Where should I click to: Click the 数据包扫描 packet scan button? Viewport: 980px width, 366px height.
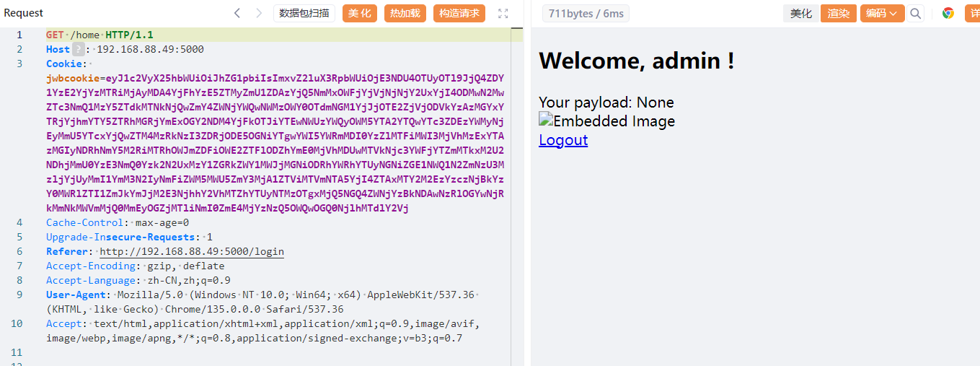[x=304, y=13]
